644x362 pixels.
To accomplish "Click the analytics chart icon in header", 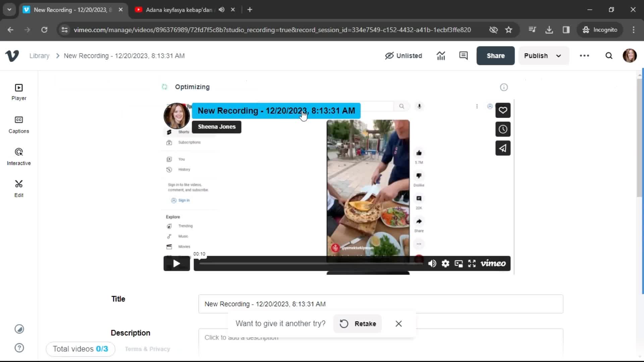I will 441,56.
